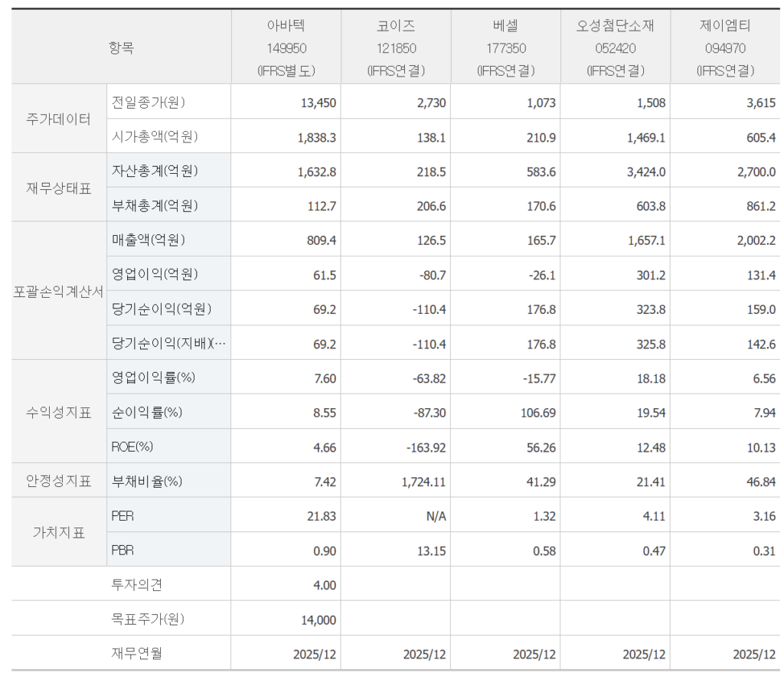
Task: Select net margin value 106.69
Action: pos(538,413)
